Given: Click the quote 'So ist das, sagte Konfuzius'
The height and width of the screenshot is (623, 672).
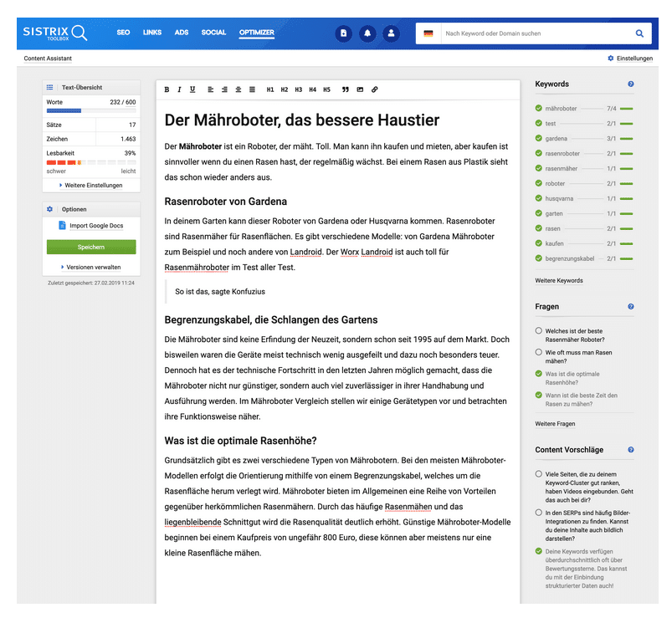Looking at the screenshot, I should [x=220, y=292].
